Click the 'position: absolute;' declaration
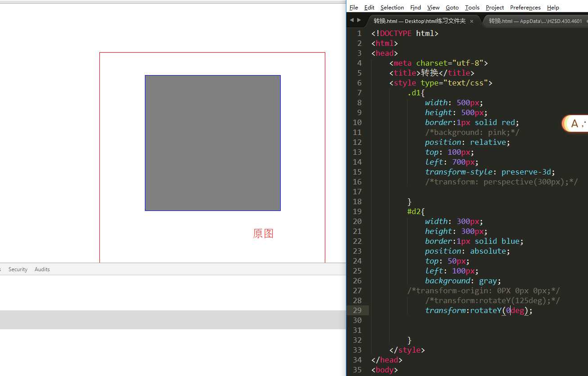The height and width of the screenshot is (376, 588). (x=468, y=251)
